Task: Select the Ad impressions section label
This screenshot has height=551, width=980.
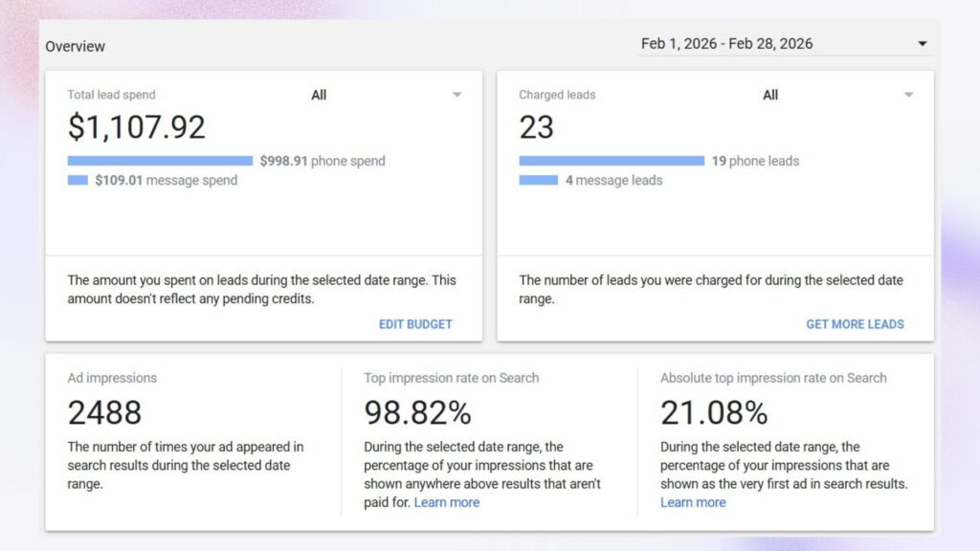Action: tap(111, 378)
